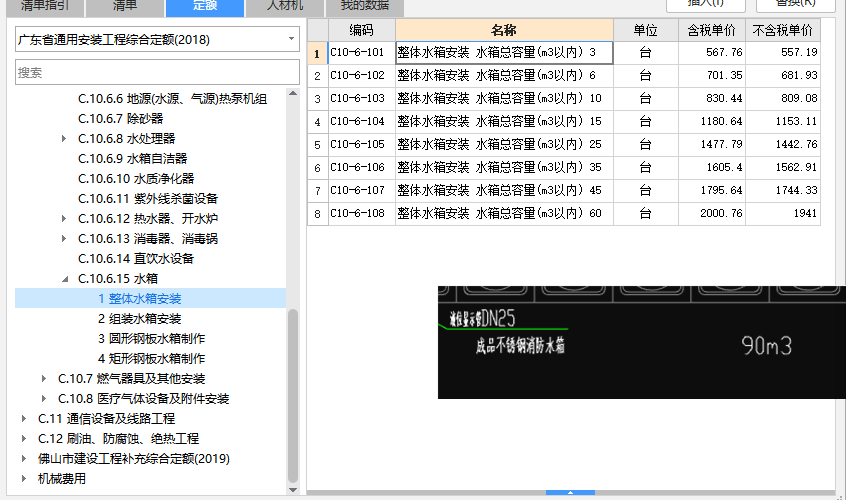Screen dimensions: 846x500
Task: Select code cell C10-6-106
Action: 361,168
